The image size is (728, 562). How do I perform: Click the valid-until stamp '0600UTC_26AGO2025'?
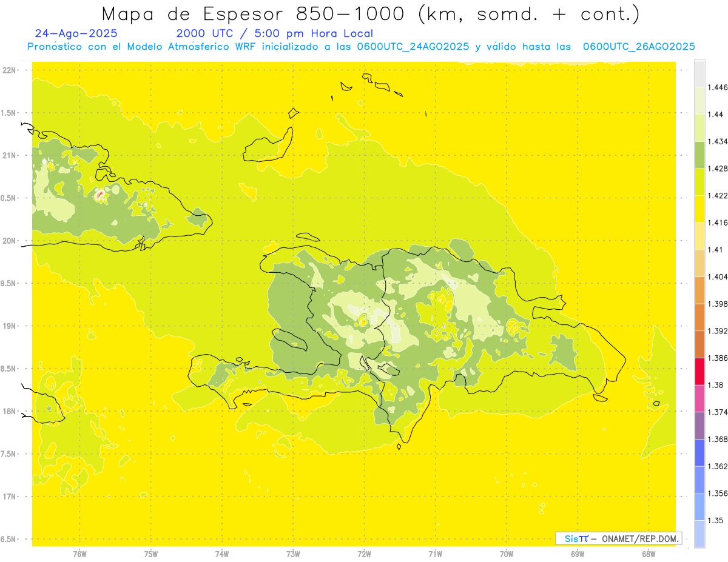coord(639,47)
